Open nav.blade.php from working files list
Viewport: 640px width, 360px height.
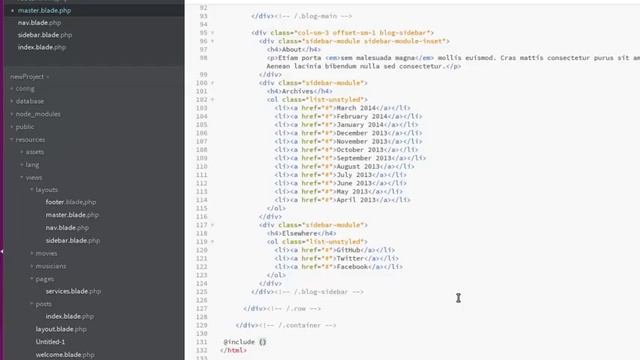pyautogui.click(x=39, y=23)
